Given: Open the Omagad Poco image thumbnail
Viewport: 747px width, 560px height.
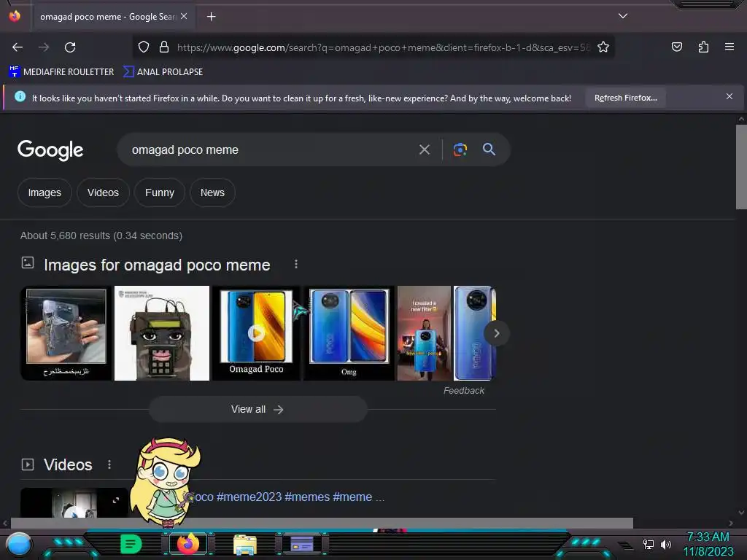Looking at the screenshot, I should 256,332.
